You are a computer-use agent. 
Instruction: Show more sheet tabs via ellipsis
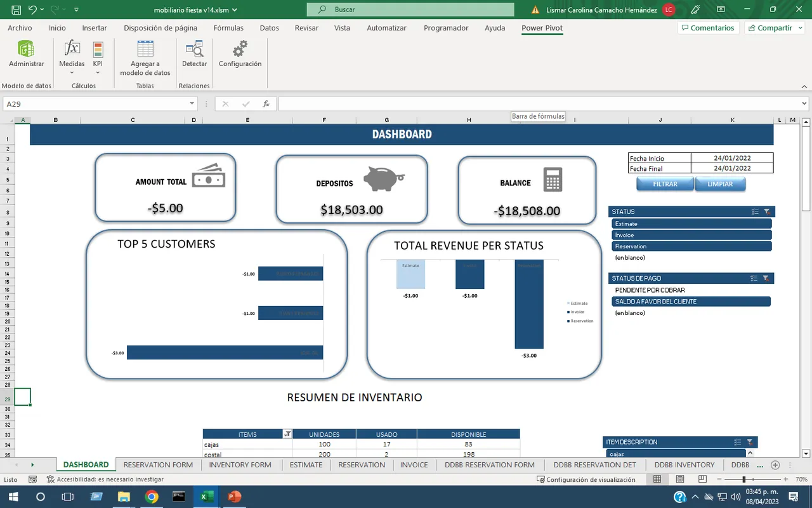click(760, 465)
